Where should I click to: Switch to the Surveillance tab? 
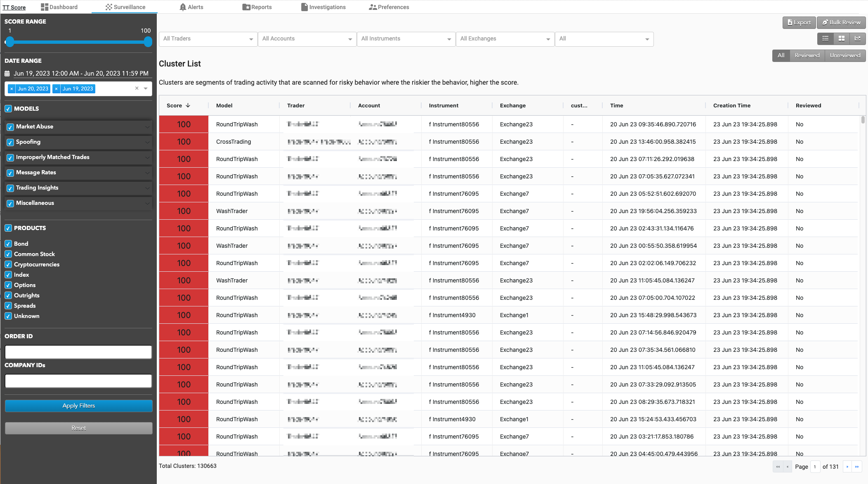point(125,7)
